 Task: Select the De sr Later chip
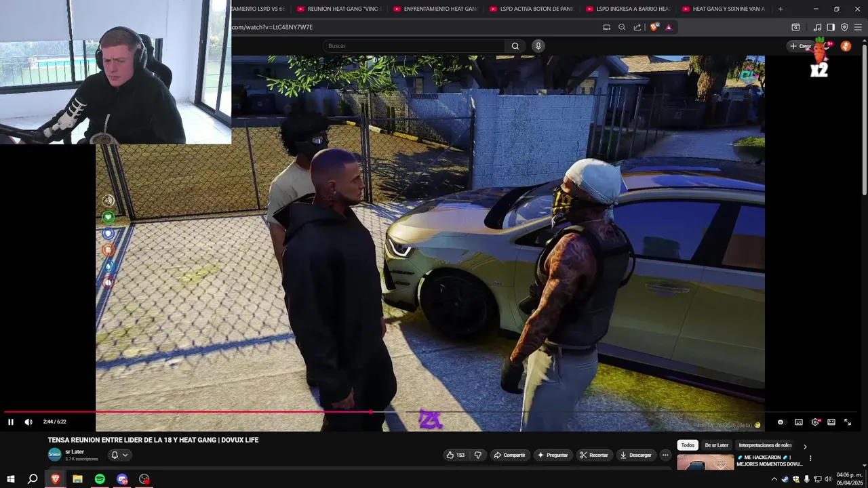click(716, 445)
